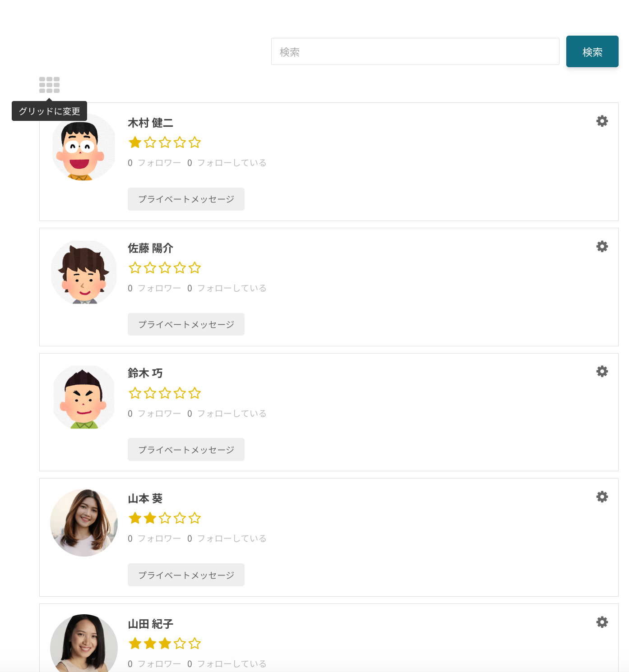Focus the 検索 search input field
The image size is (629, 672).
[x=415, y=51]
